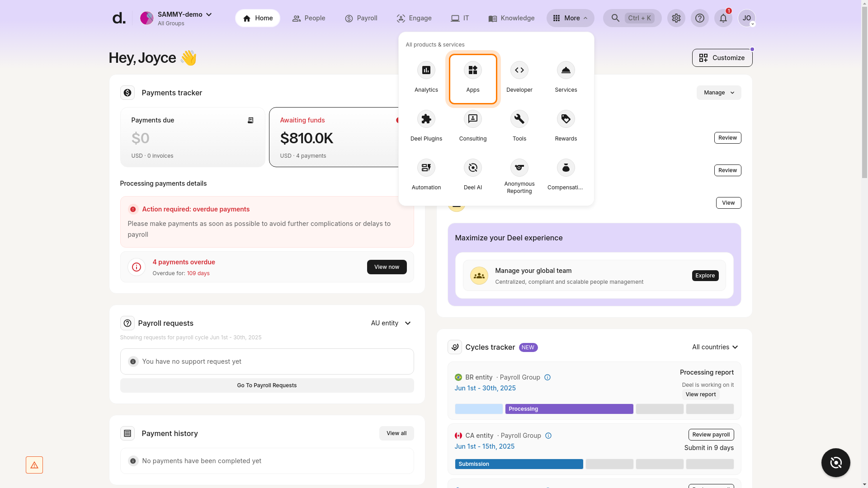
Task: Click View report for BR entity
Action: [x=700, y=394]
